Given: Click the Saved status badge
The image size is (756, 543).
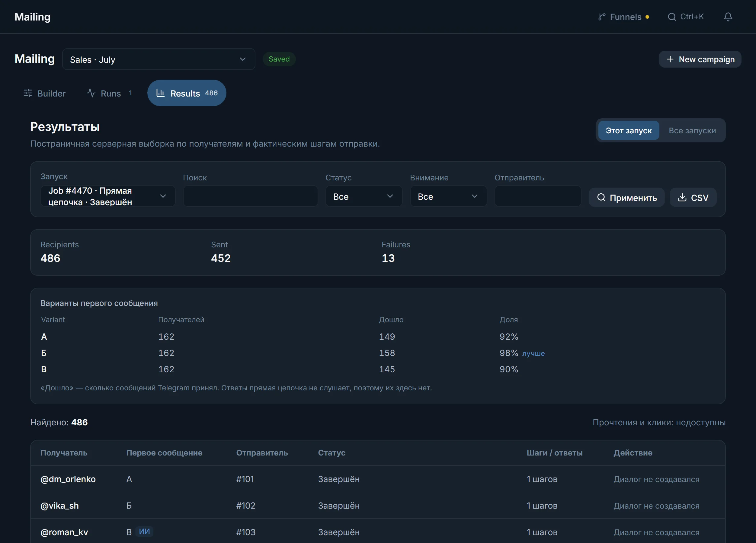Looking at the screenshot, I should pos(279,59).
